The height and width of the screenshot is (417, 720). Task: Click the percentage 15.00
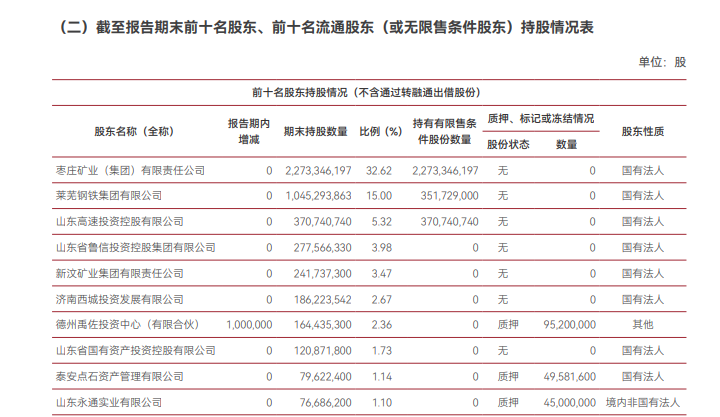click(x=379, y=196)
